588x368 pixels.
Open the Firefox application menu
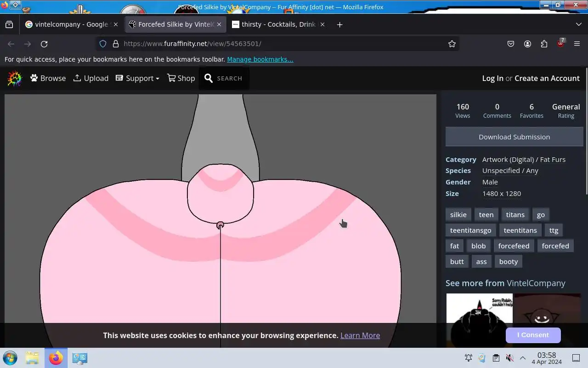[x=577, y=44]
